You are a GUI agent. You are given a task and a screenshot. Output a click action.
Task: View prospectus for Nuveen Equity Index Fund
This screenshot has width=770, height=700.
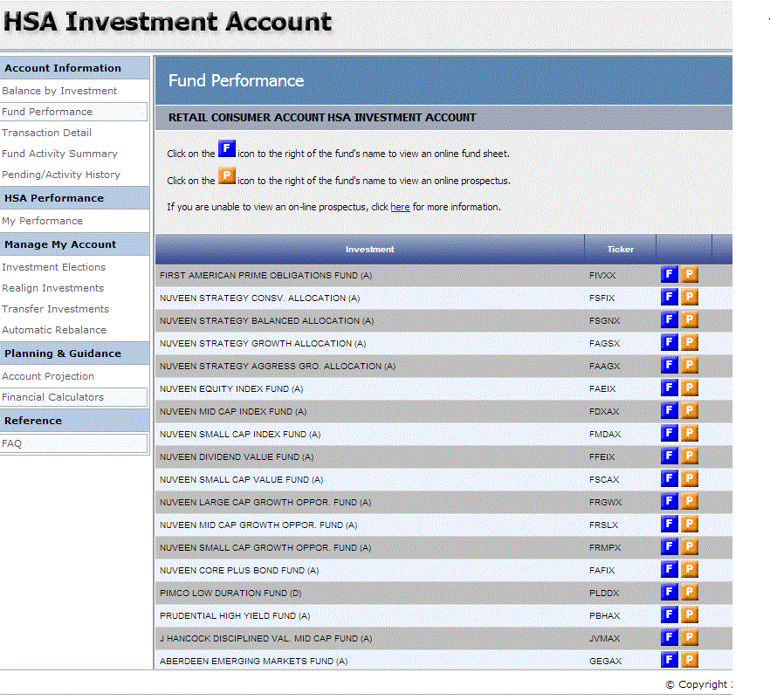tap(690, 388)
